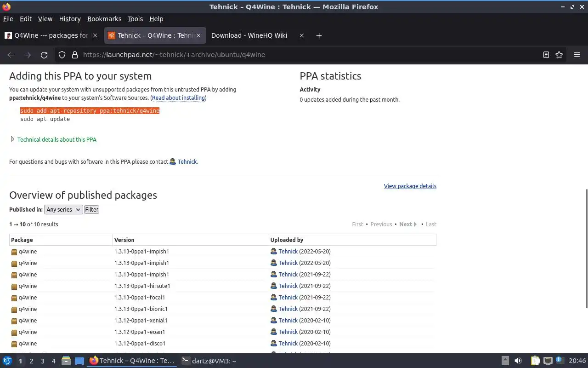Switch to virtual desktop 4
The image size is (588, 368).
[53, 361]
